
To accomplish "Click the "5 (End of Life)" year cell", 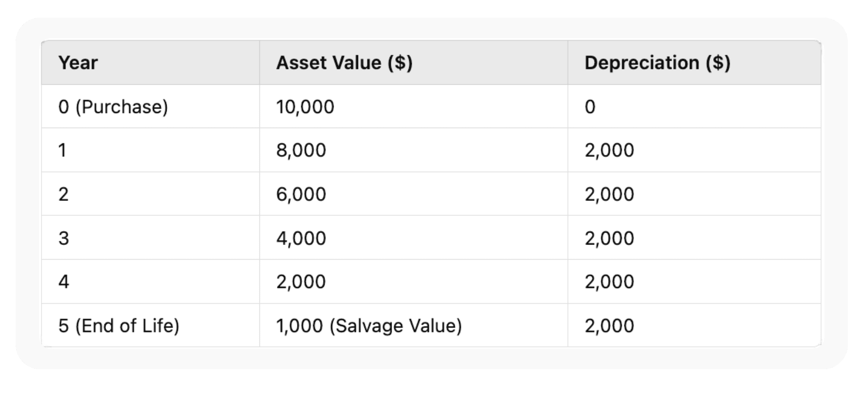I will coord(119,326).
